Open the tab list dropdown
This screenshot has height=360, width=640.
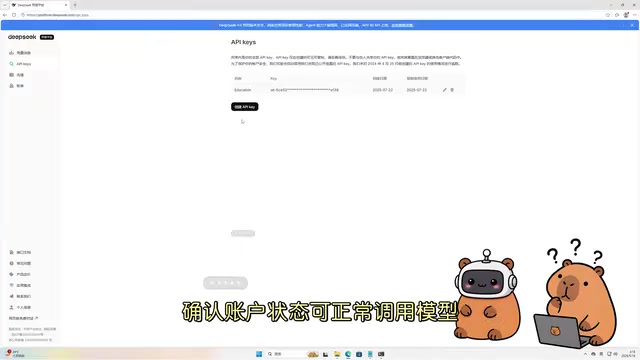pyautogui.click(x=4, y=5)
